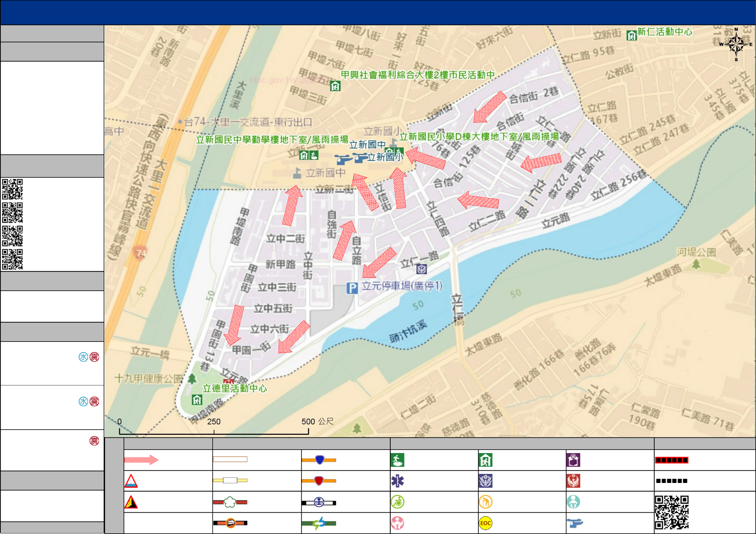The width and height of the screenshot is (756, 534).
Task: Click the tree icon at 河堤公園
Action: (696, 264)
